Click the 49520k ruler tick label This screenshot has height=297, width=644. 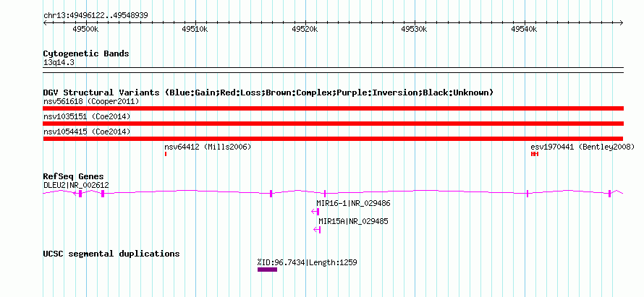pyautogui.click(x=305, y=30)
